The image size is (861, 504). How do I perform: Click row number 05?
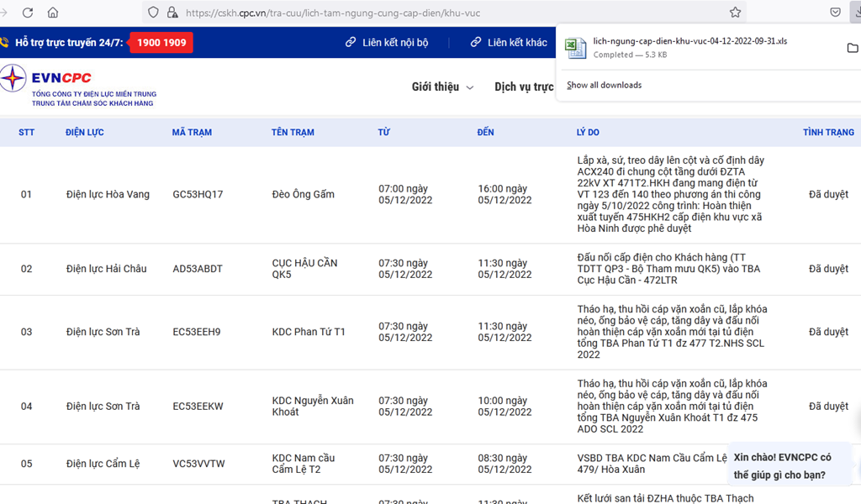tap(26, 464)
